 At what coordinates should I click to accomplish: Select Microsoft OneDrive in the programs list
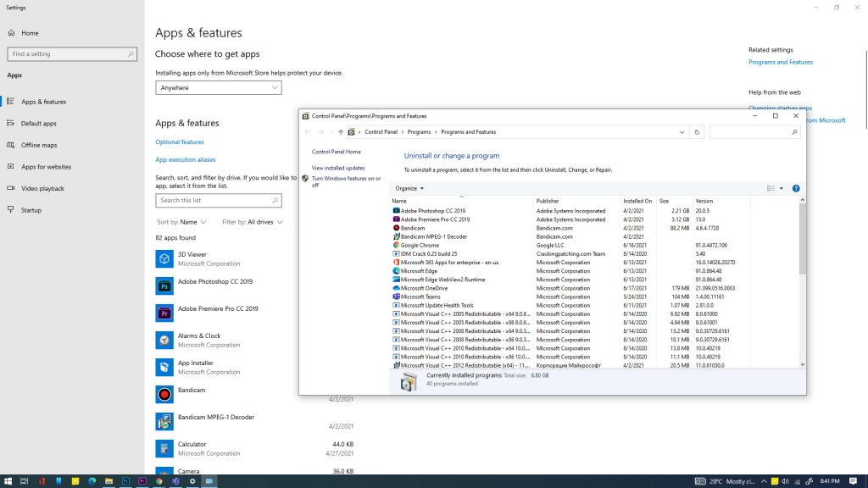(570, 288)
